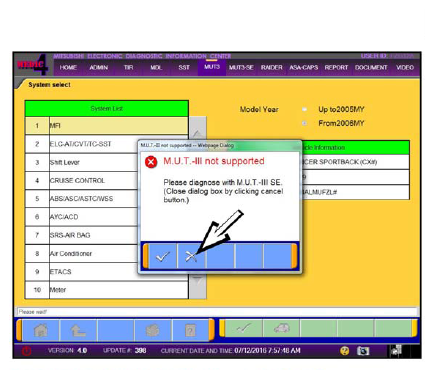Click the network computer icon at the bottom right
Viewport: 434px width, 379px height.
coord(396,351)
